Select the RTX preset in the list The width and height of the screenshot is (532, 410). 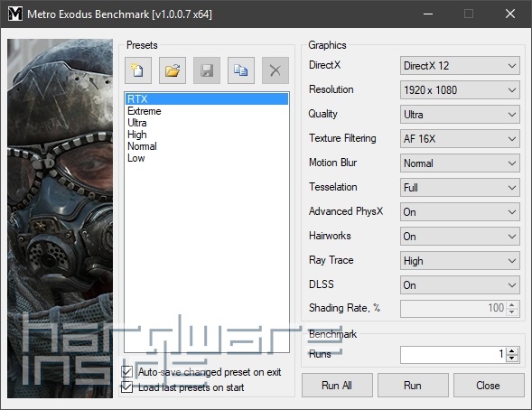tap(207, 98)
